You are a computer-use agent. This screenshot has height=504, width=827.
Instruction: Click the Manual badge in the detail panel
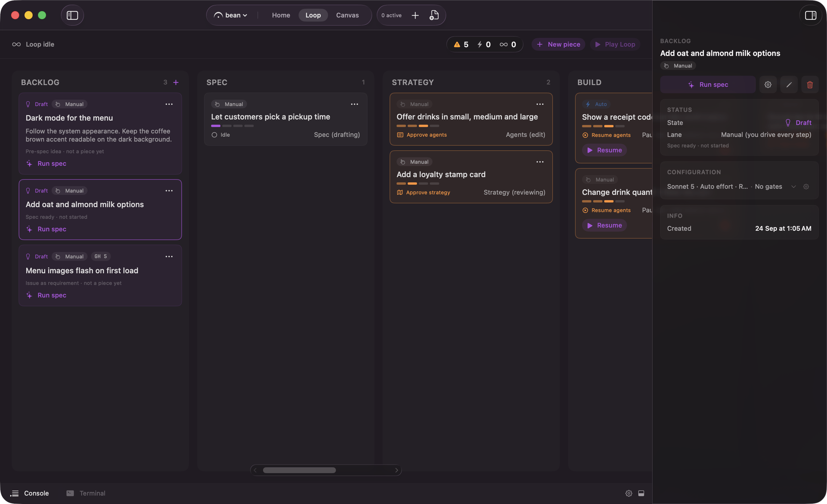tap(678, 66)
